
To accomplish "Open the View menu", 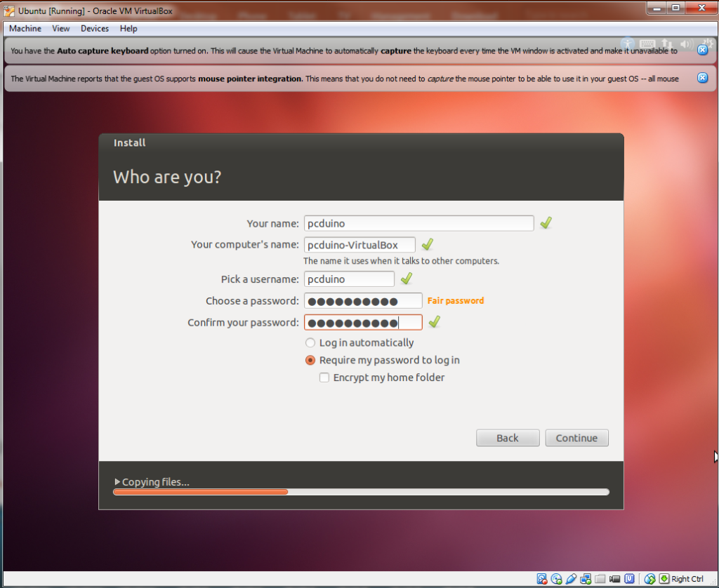I will pos(61,28).
